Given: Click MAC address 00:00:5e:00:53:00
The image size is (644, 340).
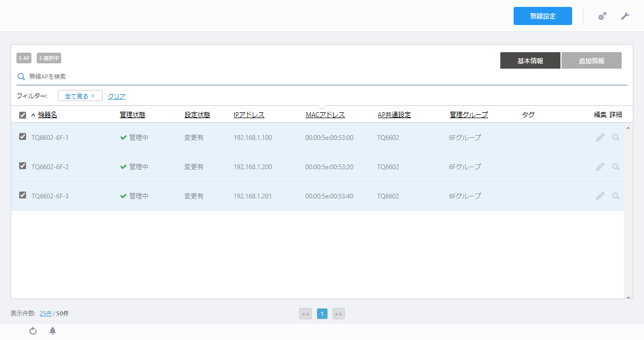Looking at the screenshot, I should pos(329,138).
